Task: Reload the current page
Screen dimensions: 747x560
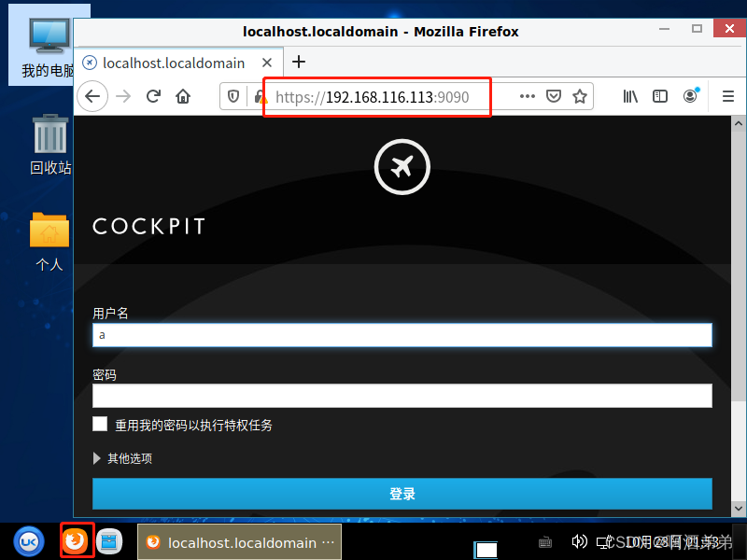Action: pyautogui.click(x=153, y=97)
